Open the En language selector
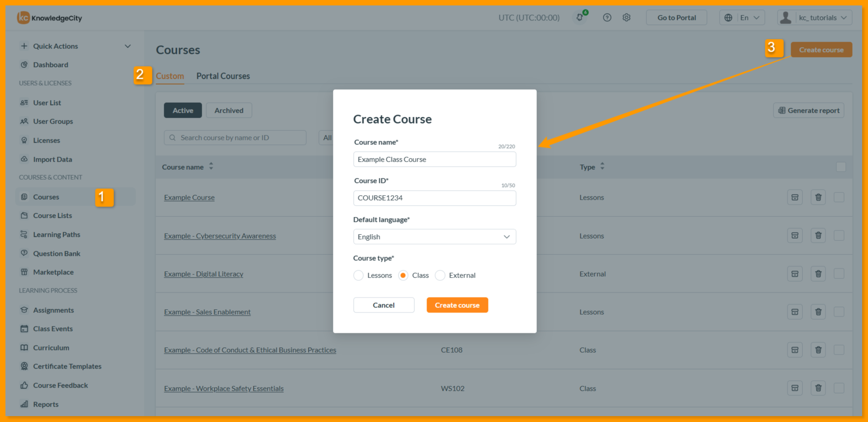Screen dimensions: 868x422 tap(742, 18)
